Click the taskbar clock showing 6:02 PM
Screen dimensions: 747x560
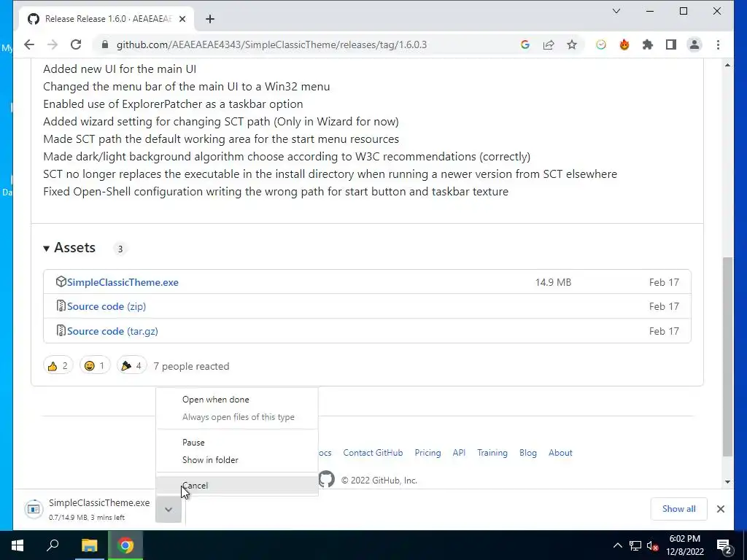tap(685, 545)
